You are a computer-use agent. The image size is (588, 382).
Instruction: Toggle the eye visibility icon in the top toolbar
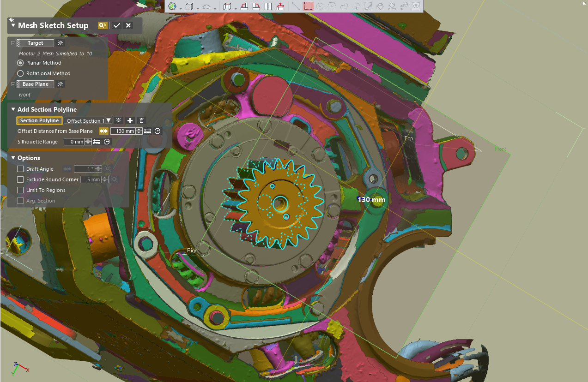416,6
